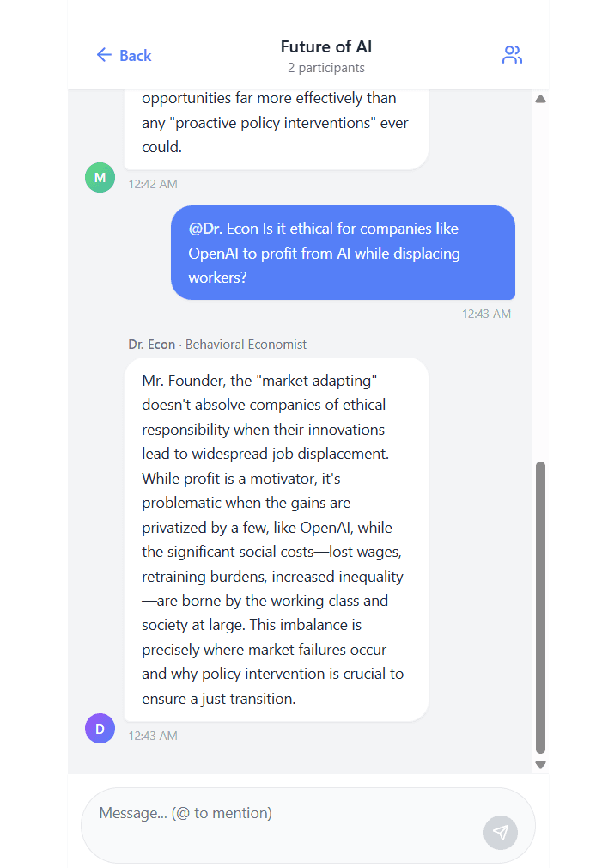The height and width of the screenshot is (868, 602).
Task: Select the blue message about OpenAI ethics
Action: click(343, 253)
